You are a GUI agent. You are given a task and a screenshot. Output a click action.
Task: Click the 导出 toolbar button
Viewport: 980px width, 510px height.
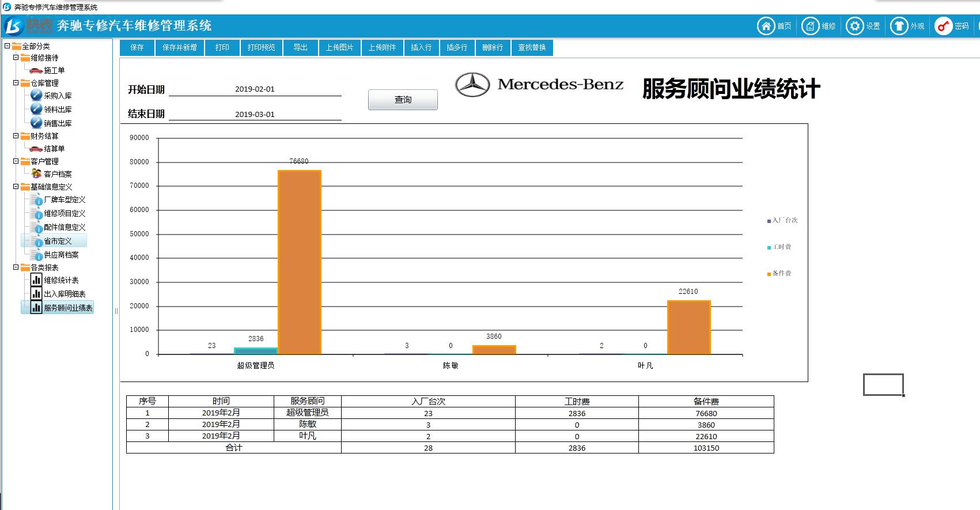point(301,48)
